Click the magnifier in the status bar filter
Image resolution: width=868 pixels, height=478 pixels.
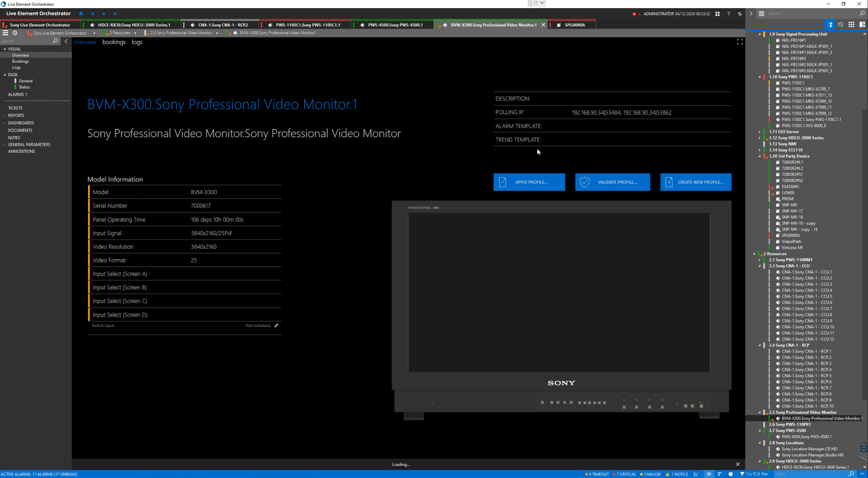[851, 474]
